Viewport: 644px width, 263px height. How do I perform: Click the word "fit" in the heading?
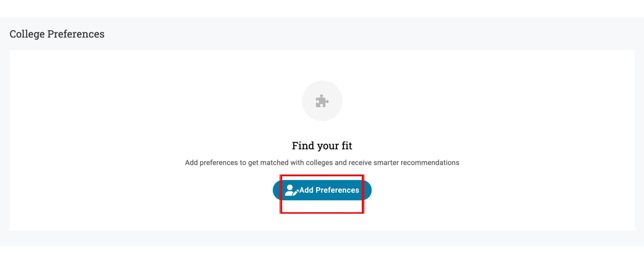[x=347, y=146]
